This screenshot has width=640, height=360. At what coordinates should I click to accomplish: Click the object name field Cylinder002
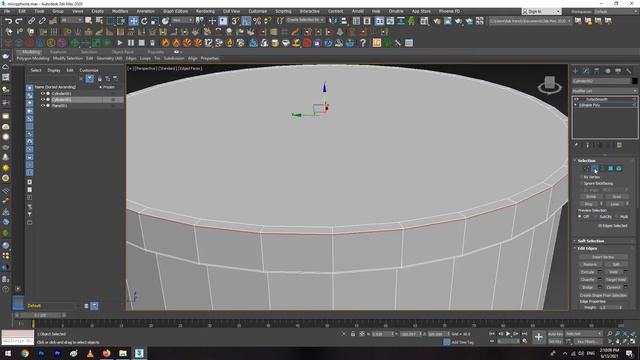click(x=601, y=81)
